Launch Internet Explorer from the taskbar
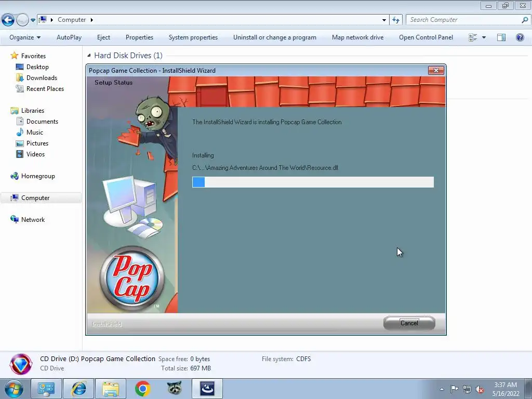Screen dimensions: 532x399 point(78,389)
